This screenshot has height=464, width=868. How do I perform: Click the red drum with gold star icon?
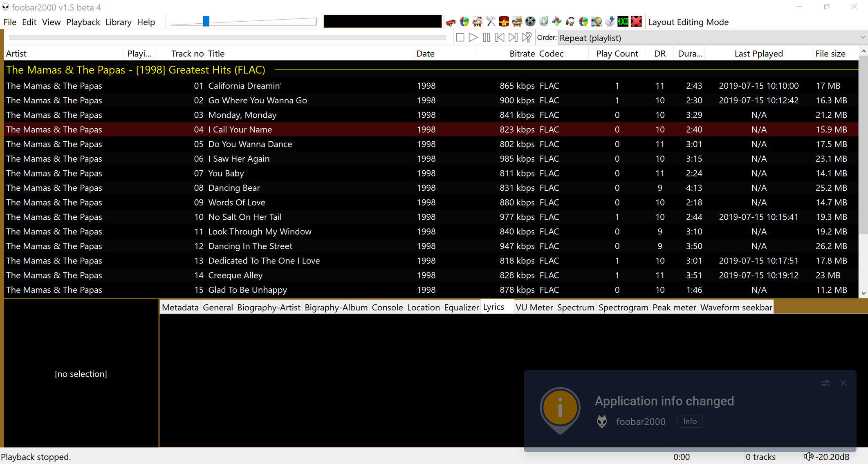pos(504,22)
